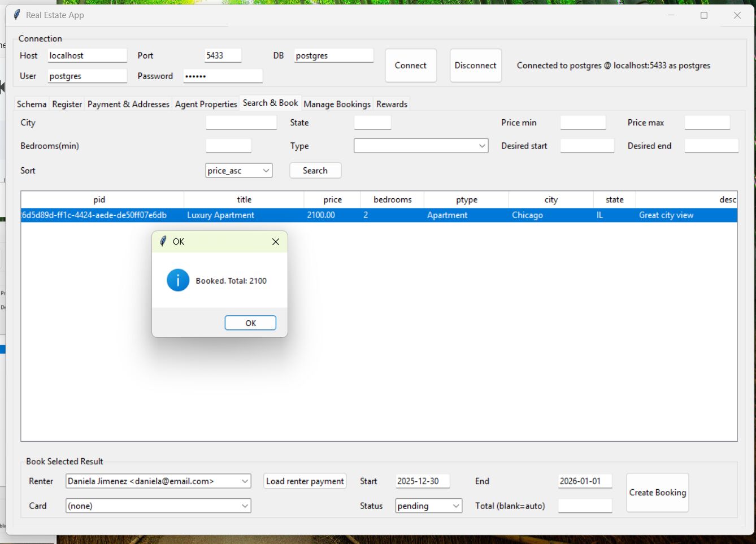Expand the Renter dropdown with Daniela Jimenez

coord(158,481)
